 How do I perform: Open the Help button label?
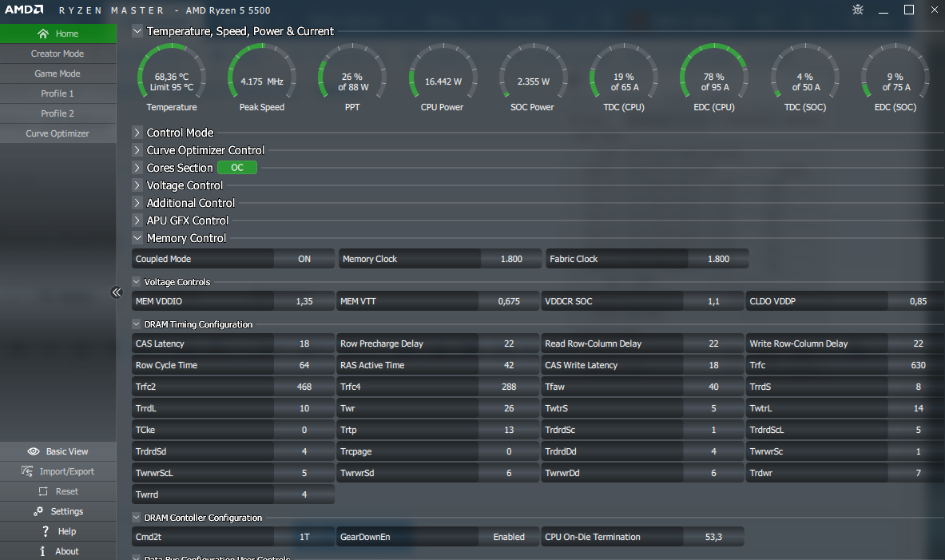[67, 531]
